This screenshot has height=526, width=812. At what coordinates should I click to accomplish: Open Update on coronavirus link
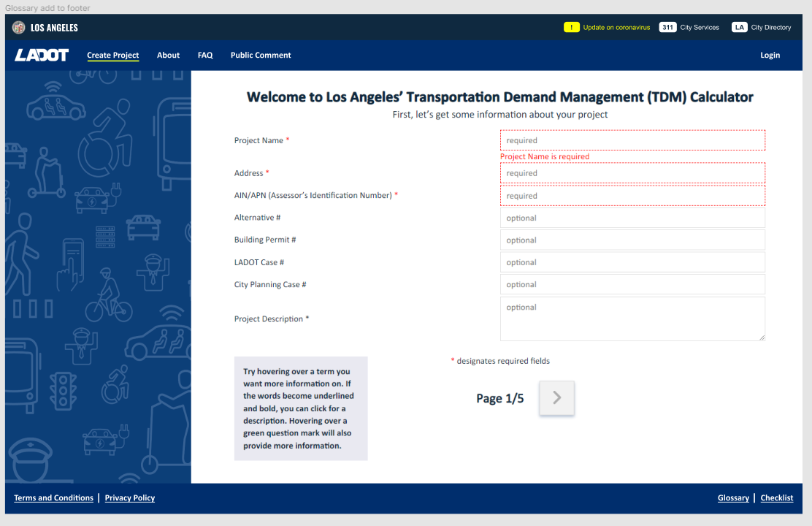point(616,28)
